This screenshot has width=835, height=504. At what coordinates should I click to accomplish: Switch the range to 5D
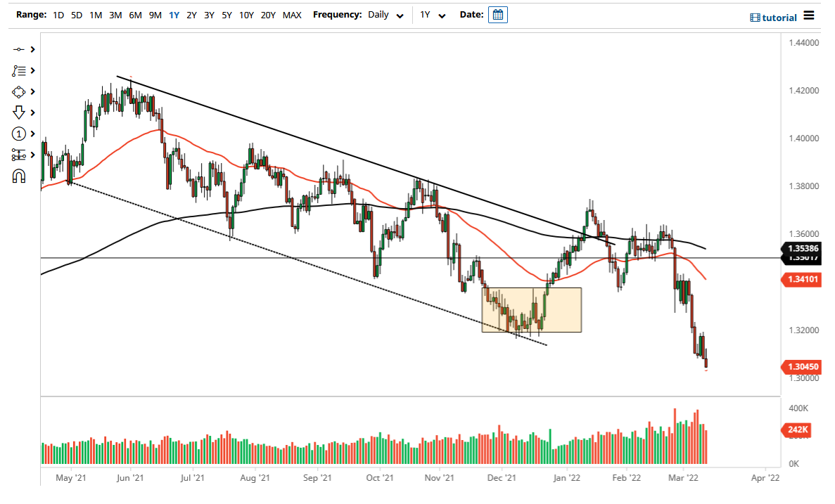click(x=76, y=14)
